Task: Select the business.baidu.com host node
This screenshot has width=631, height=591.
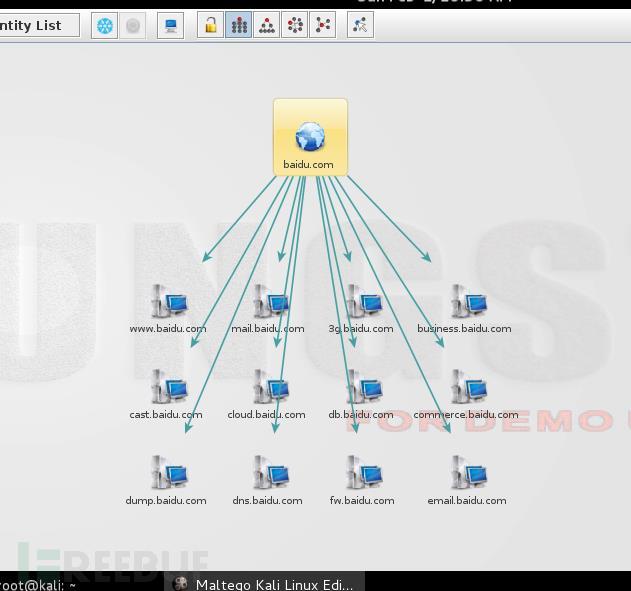Action: (x=465, y=309)
